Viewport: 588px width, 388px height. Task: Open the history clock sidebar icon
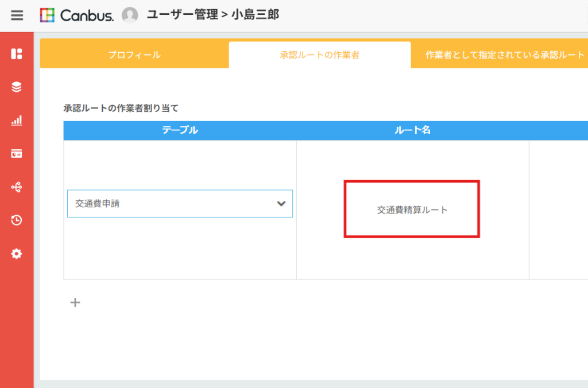[17, 220]
